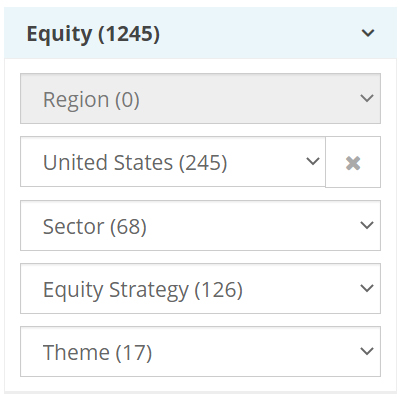Image resolution: width=399 pixels, height=398 pixels.
Task: Open the Theme (17) dropdown
Action: [x=200, y=351]
